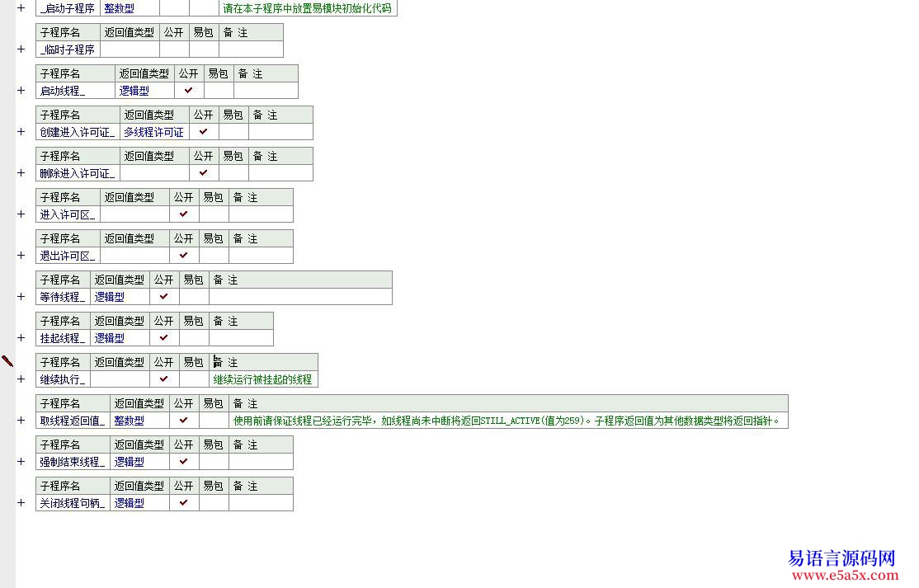Select the 继续运行被挂起的线程 remark cell
The width and height of the screenshot is (919, 588).
coord(262,379)
